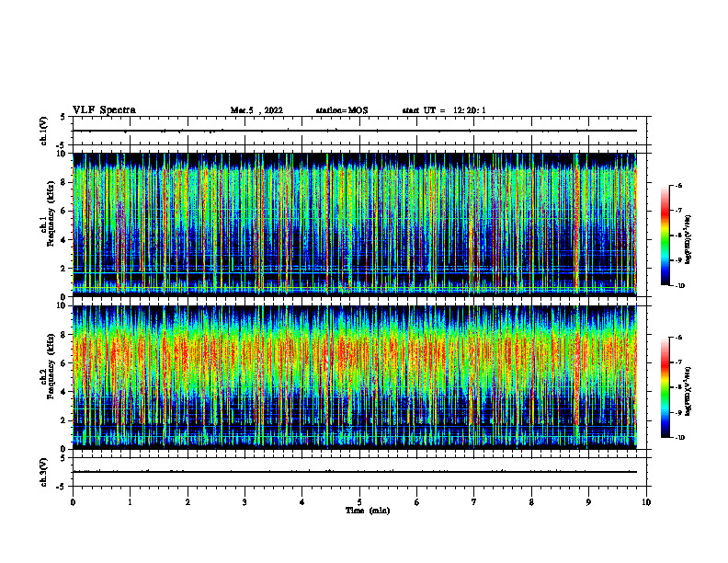Click the '10' kHz tick on ch.1 spectrogram
Viewport: 728px width, 563px height.
point(62,154)
